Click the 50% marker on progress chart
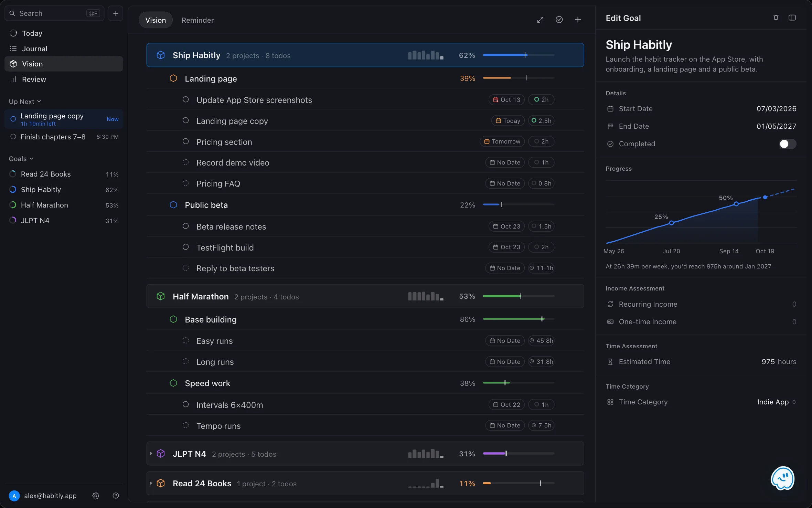The height and width of the screenshot is (508, 812). (x=736, y=204)
